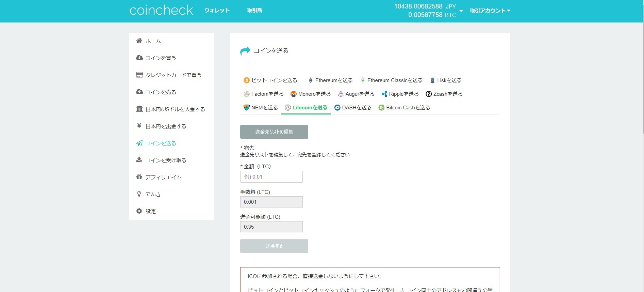This screenshot has height=292, width=644.
Task: Click the gift affiliate icon
Action: (x=139, y=177)
